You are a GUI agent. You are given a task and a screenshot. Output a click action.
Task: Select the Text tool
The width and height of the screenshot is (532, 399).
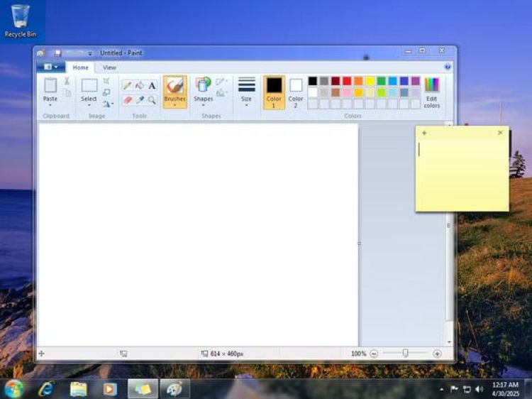[152, 85]
